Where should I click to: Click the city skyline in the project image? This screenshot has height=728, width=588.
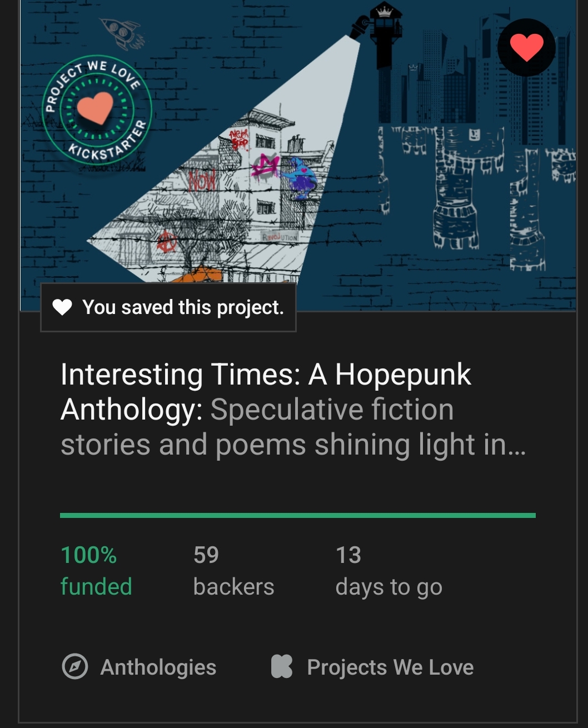(456, 72)
